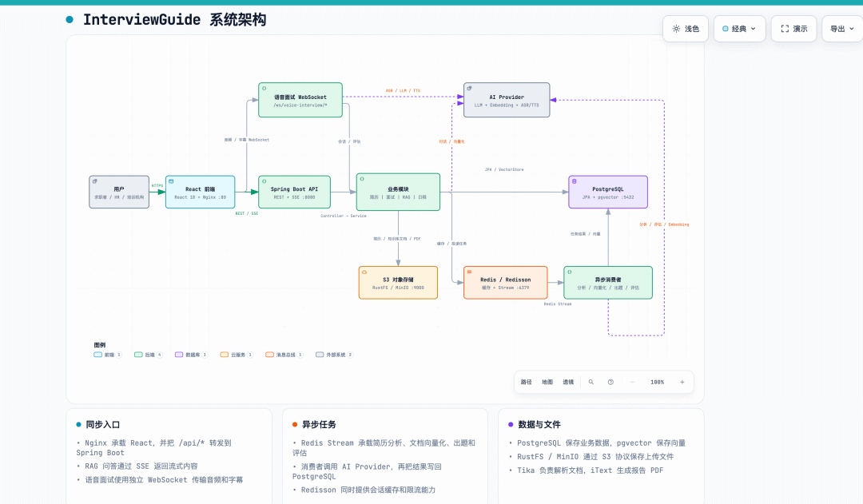The image size is (863, 504).
Task: Click the ASR / LLM / TTS edge label
Action: click(403, 91)
